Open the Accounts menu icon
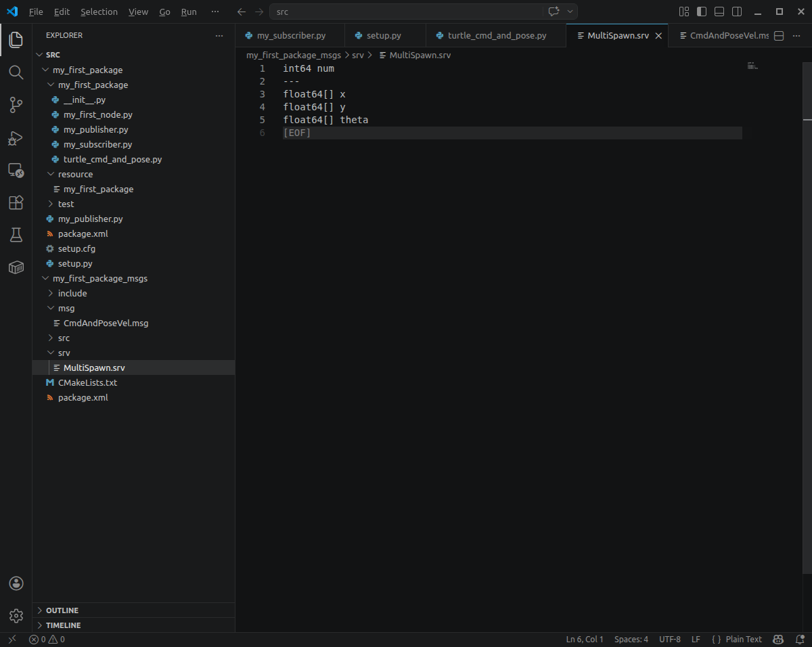The width and height of the screenshot is (812, 647). (x=16, y=583)
